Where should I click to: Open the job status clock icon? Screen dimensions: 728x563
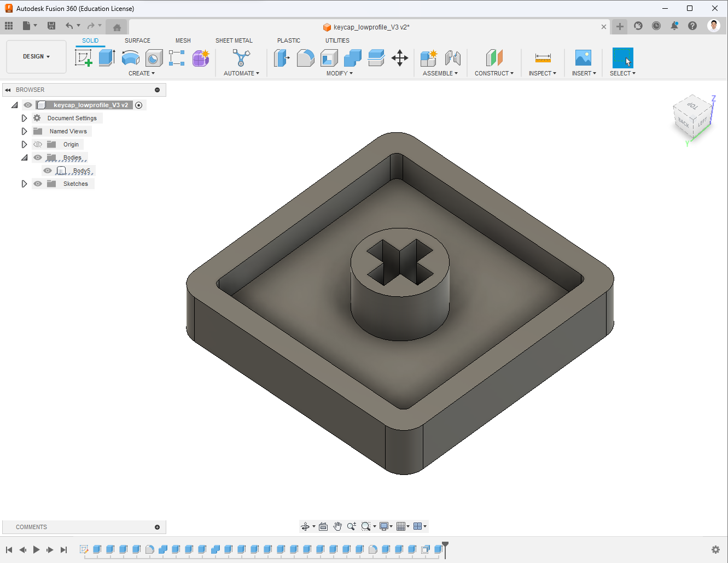(656, 26)
